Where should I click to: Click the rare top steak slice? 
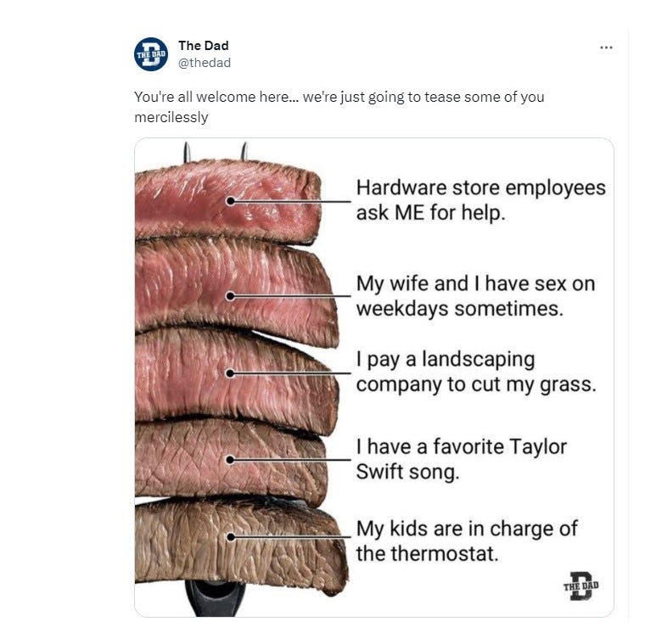point(187,199)
